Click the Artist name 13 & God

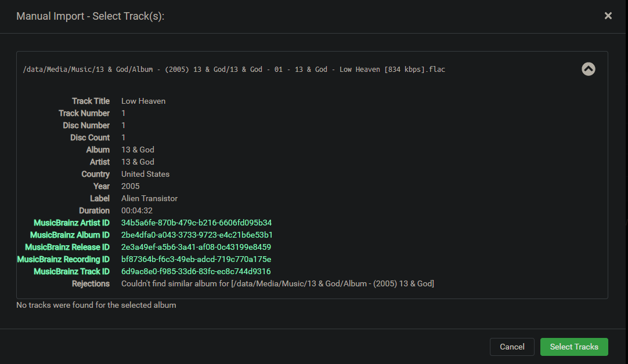138,162
